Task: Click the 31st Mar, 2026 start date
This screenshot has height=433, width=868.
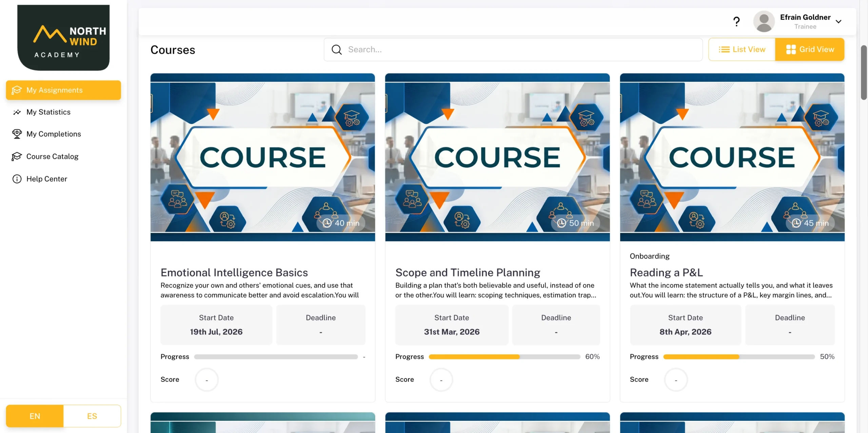Action: click(x=452, y=332)
